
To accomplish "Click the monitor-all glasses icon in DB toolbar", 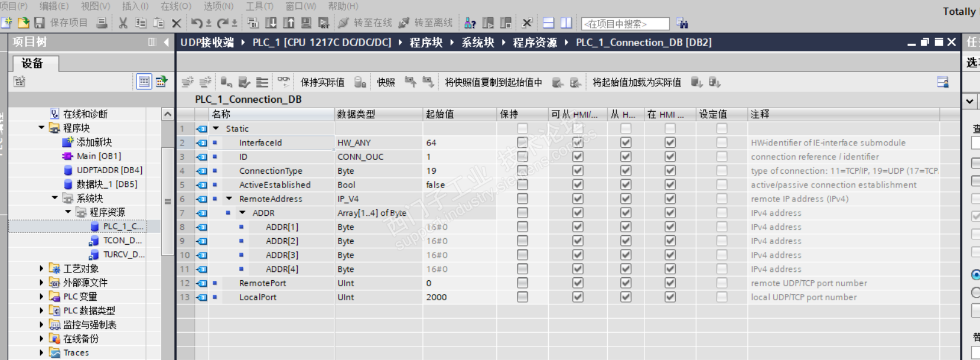I will click(284, 82).
